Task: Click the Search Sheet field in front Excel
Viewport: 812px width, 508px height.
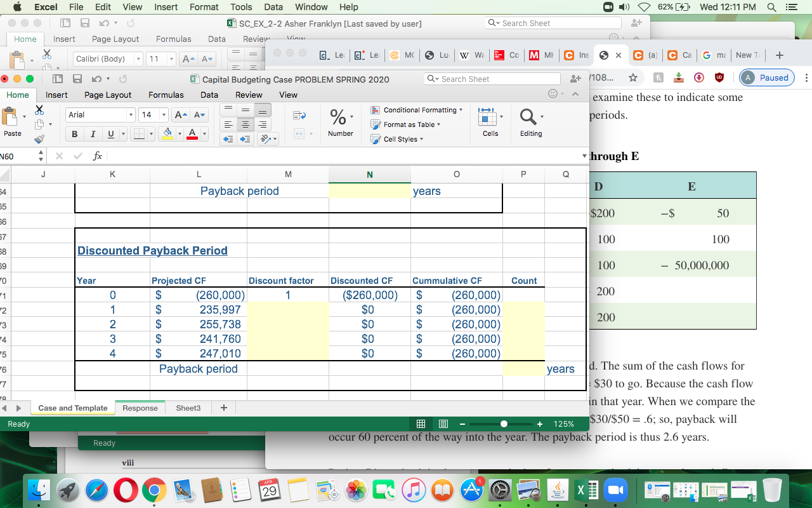Action: tap(492, 79)
